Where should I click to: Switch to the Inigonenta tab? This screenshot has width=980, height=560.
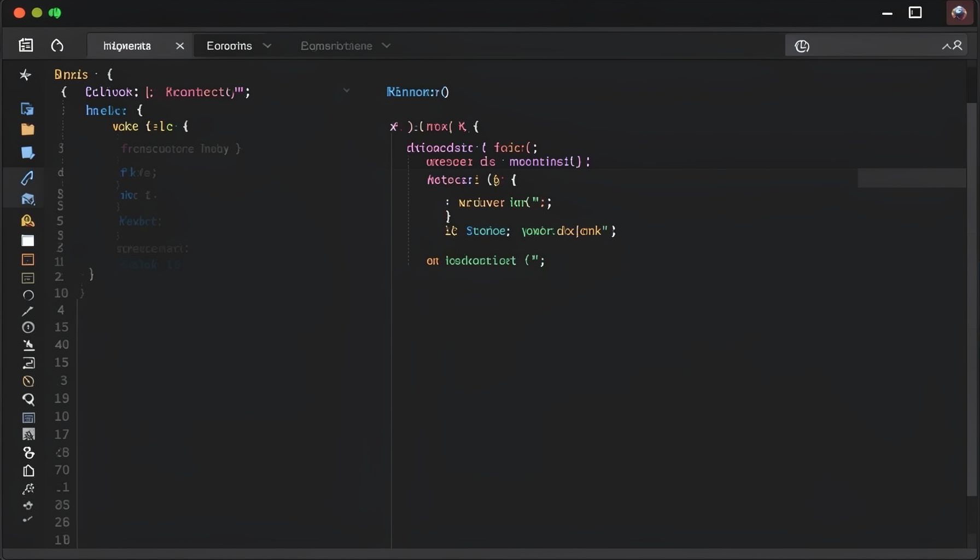coord(127,46)
